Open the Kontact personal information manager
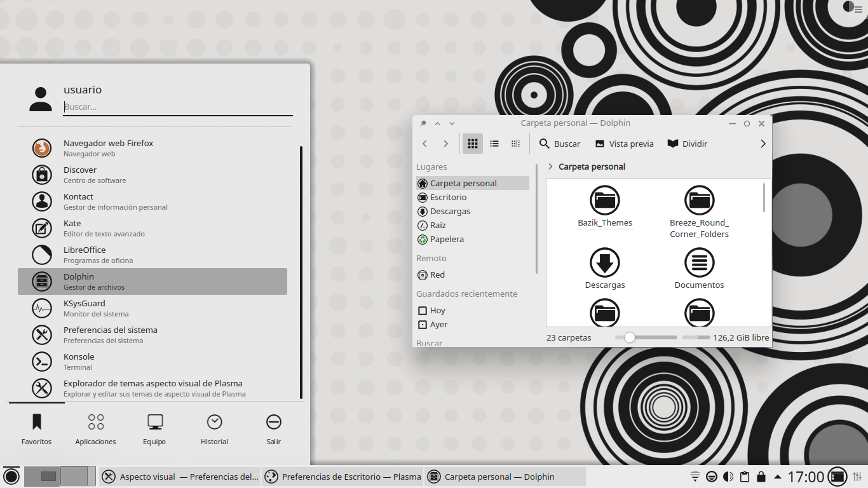868x488 pixels. [153, 201]
